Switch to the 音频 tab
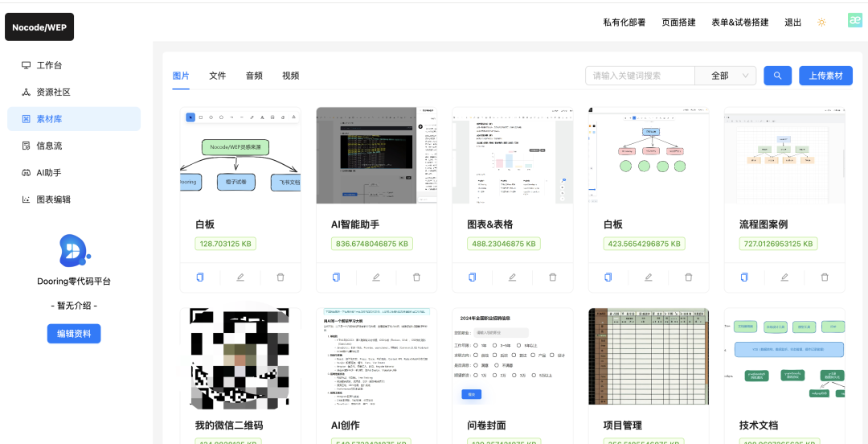This screenshot has height=444, width=868. 254,76
